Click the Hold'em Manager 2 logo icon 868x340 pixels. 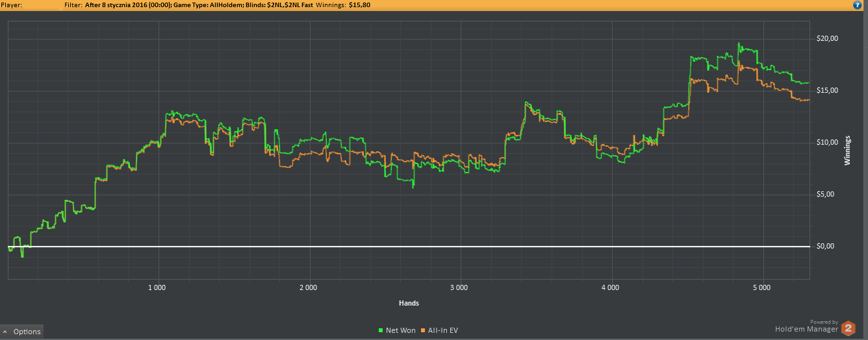point(848,329)
